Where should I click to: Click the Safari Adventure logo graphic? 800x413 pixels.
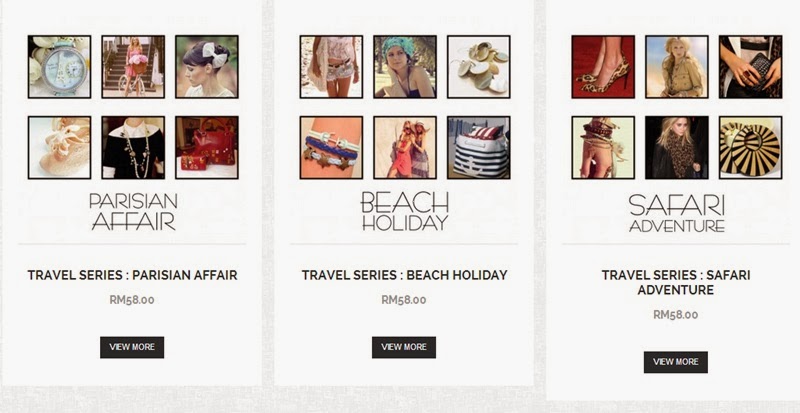pos(677,213)
